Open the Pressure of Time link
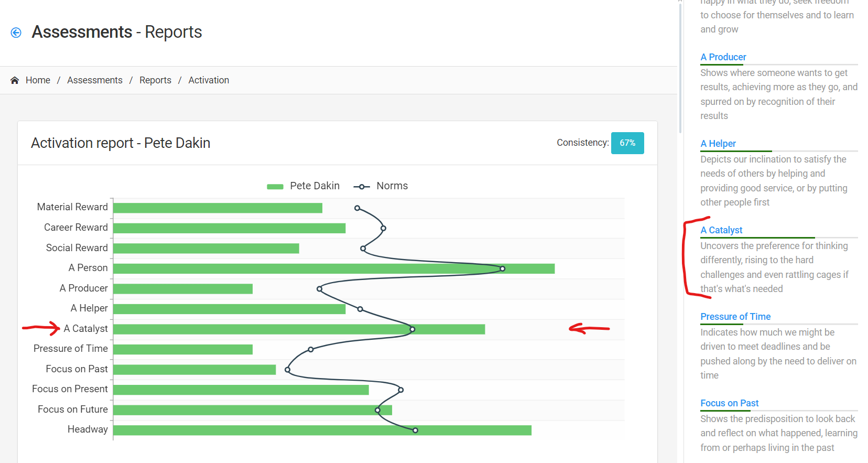 pyautogui.click(x=735, y=317)
